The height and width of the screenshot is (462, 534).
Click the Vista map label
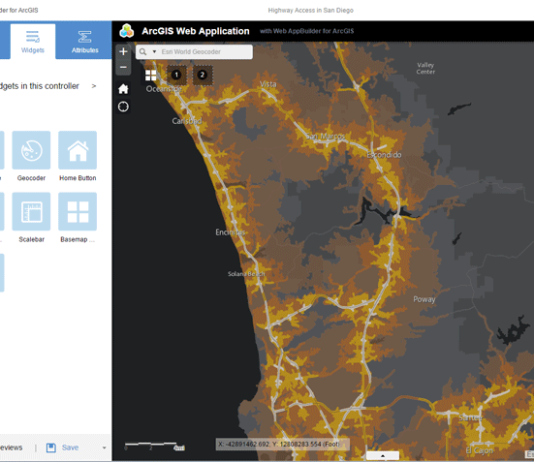pyautogui.click(x=268, y=84)
